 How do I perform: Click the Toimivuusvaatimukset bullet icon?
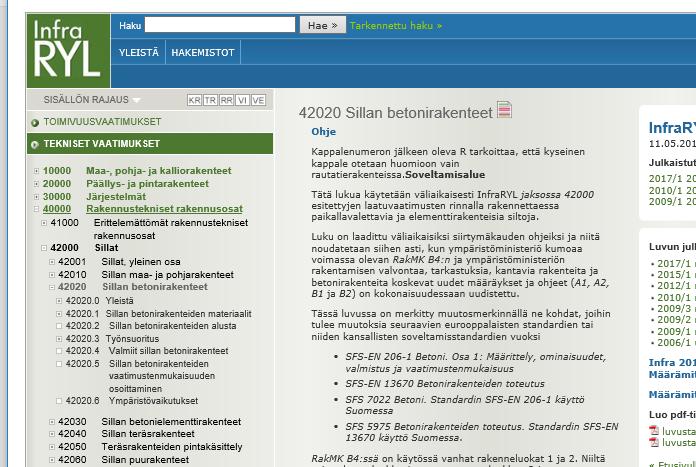point(35,123)
